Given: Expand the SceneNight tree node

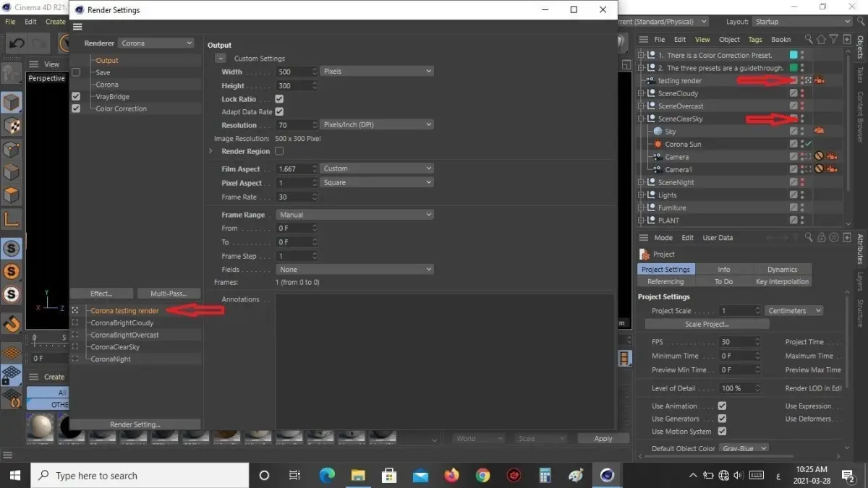Looking at the screenshot, I should [x=642, y=182].
